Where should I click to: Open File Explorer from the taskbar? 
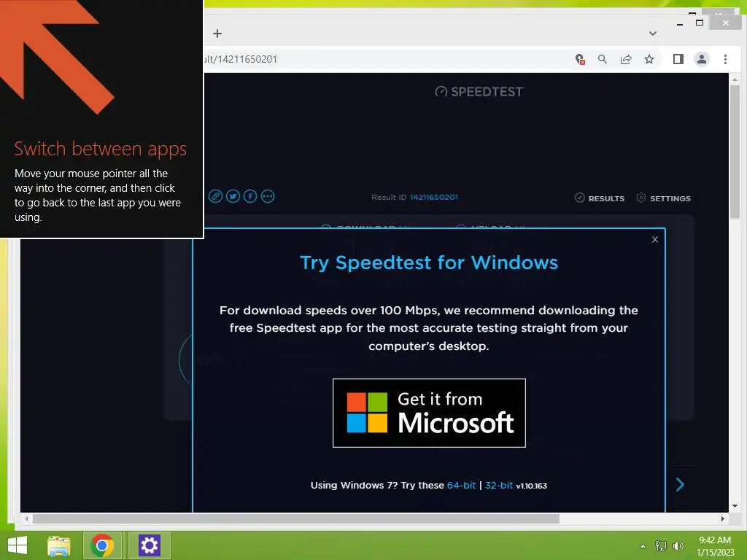[x=59, y=545]
